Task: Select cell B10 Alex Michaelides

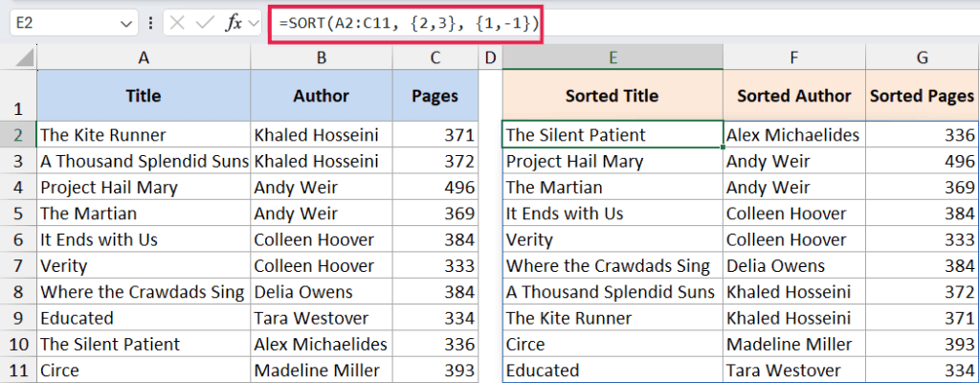Action: pyautogui.click(x=322, y=344)
